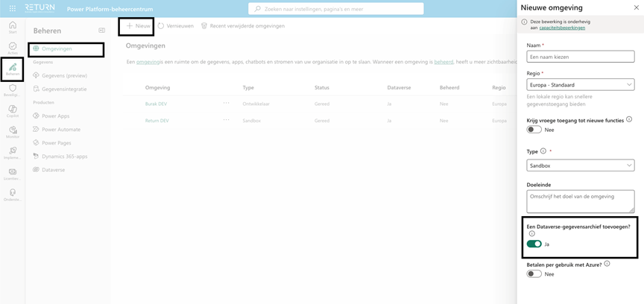
Task: Open the Type dropdown showing Sandbox
Action: click(580, 165)
